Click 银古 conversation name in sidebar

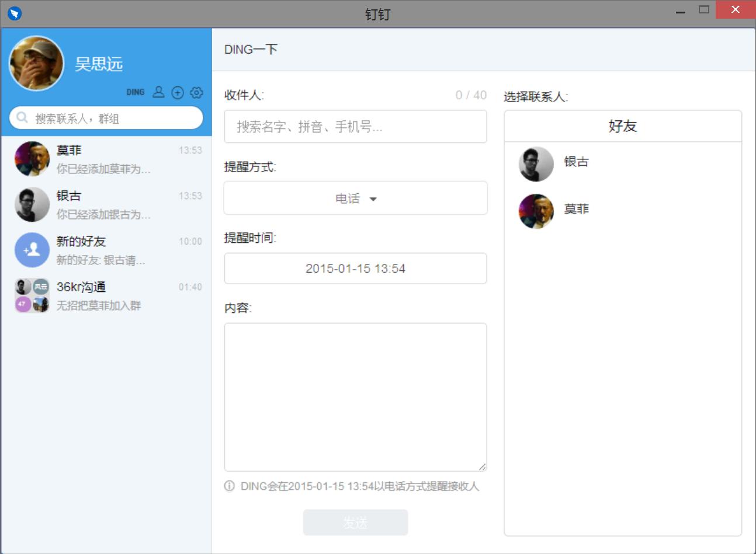click(x=69, y=196)
